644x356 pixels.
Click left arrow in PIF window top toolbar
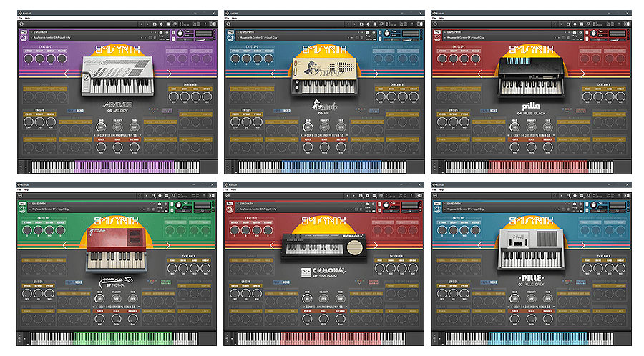pyautogui.click(x=348, y=24)
